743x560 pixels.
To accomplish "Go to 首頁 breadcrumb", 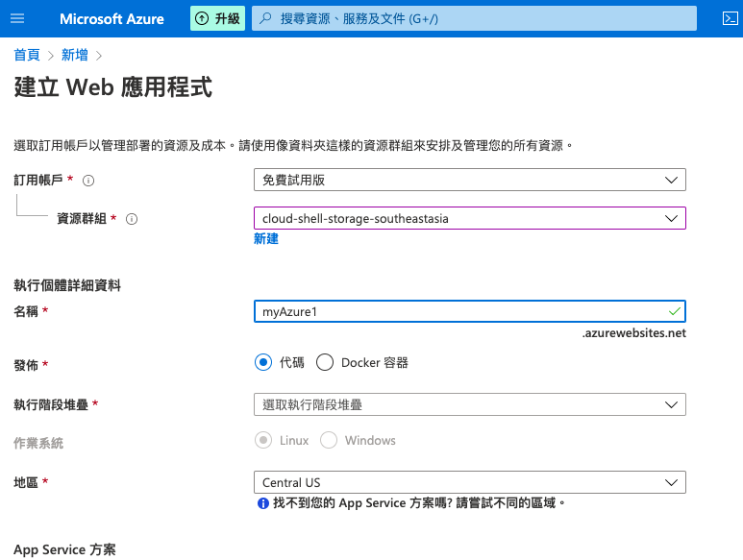I will click(x=27, y=55).
